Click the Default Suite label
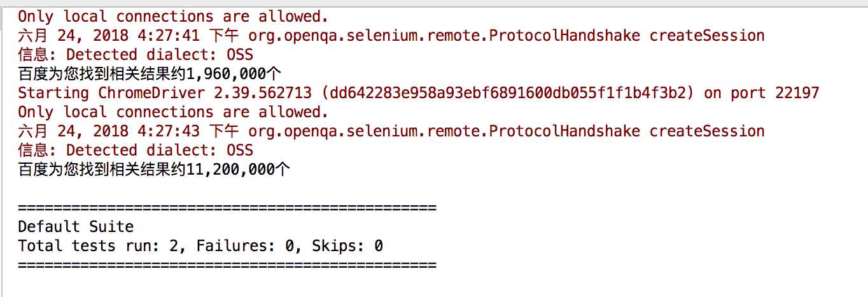 76,227
